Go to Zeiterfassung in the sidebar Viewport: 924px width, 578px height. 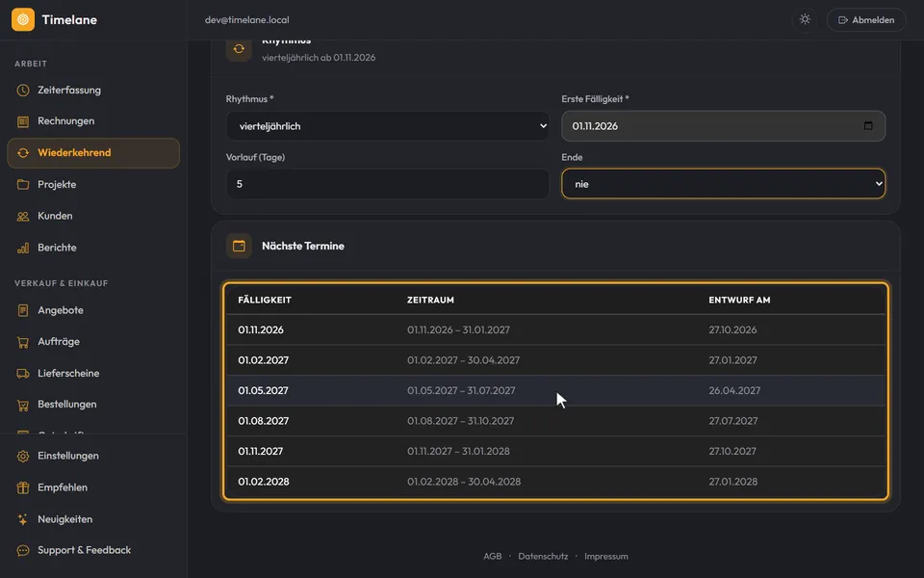coord(93,91)
